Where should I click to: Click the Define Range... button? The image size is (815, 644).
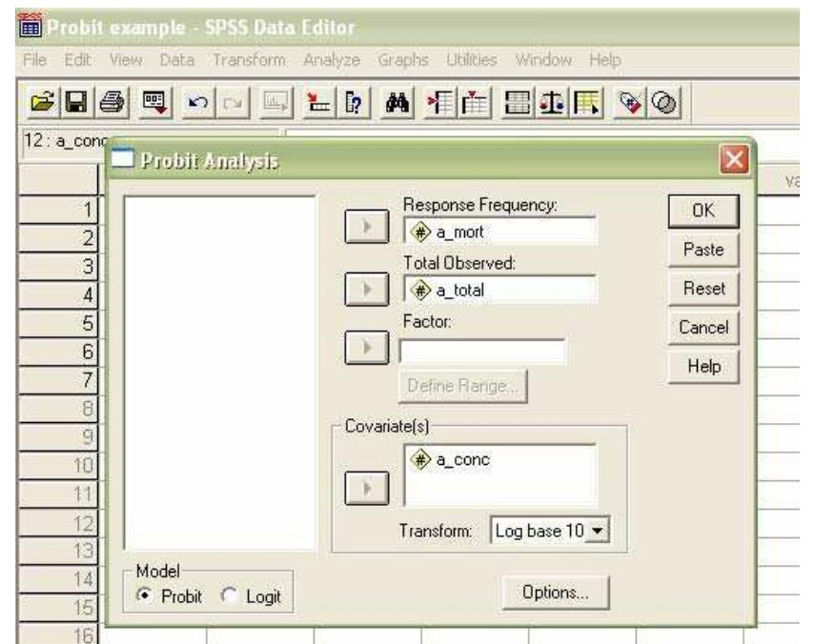pos(462,387)
